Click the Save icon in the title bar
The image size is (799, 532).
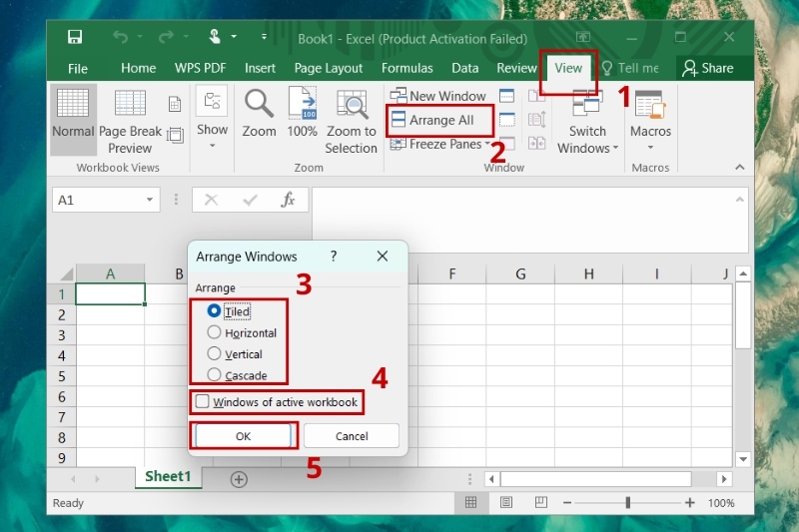75,37
